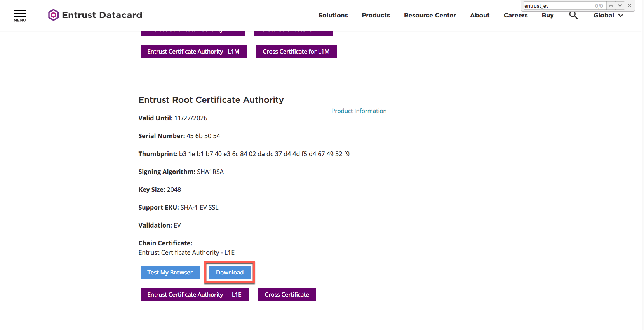Click the find field containing entrust_ev
This screenshot has width=644, height=330.
pos(558,6)
